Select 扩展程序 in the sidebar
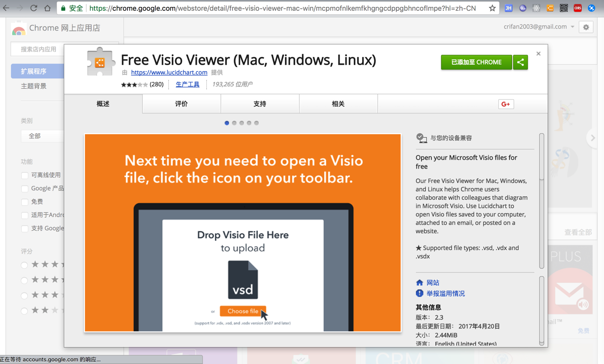This screenshot has width=604, height=364. click(38, 72)
